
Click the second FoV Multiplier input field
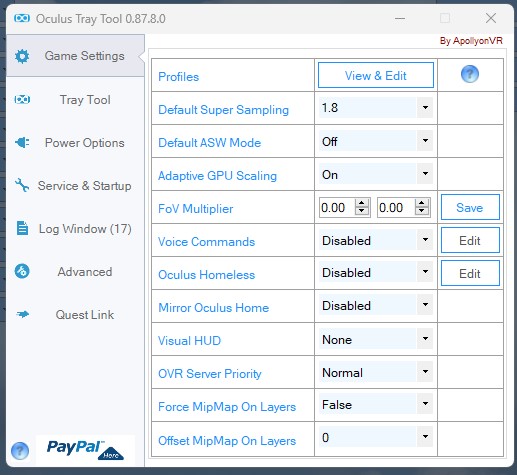pos(396,207)
